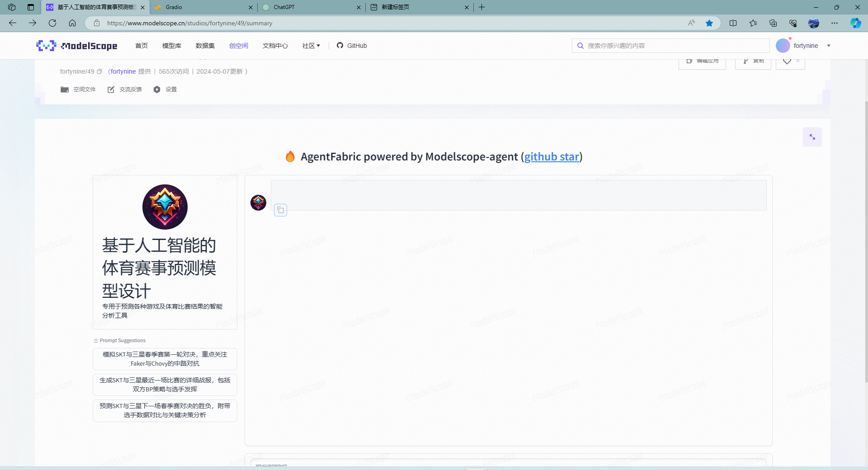Like the studio with heart button
Screen dimensions: 868x470
coord(790,61)
